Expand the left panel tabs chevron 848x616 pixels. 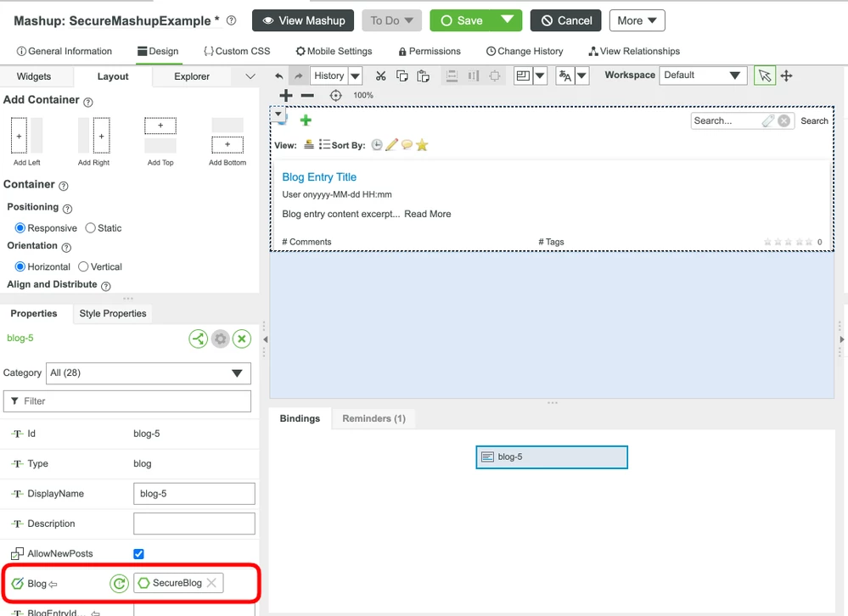click(x=250, y=76)
